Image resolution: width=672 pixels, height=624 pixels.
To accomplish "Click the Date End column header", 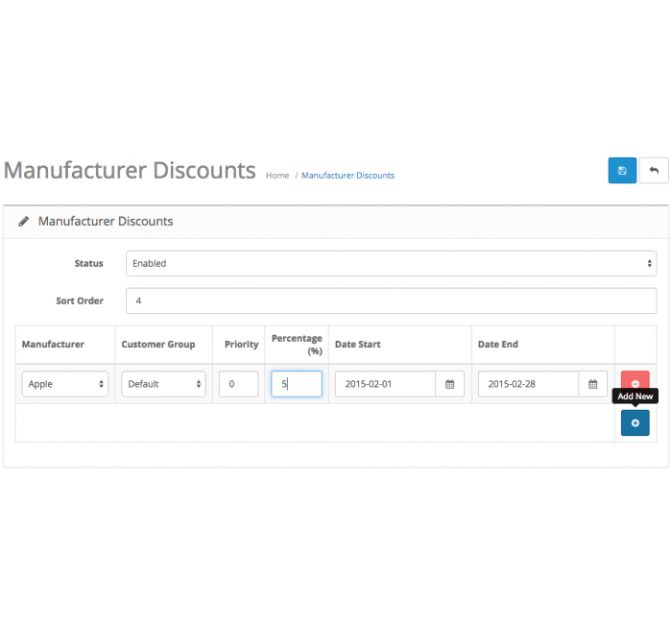I will [498, 344].
